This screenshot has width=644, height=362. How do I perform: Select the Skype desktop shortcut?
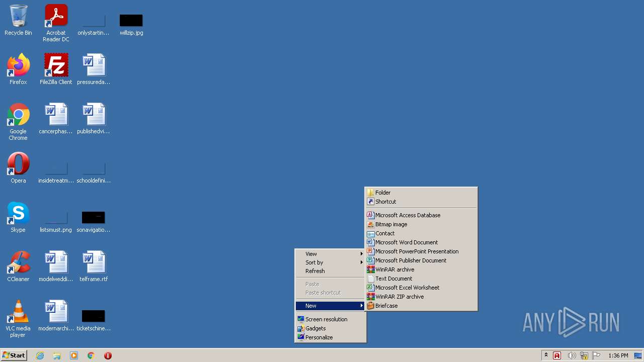(18, 217)
